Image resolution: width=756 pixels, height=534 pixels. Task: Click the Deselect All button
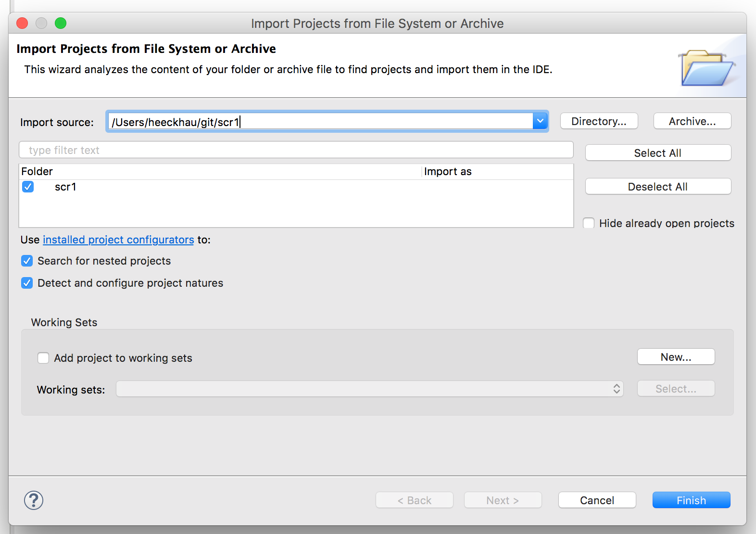click(x=658, y=187)
